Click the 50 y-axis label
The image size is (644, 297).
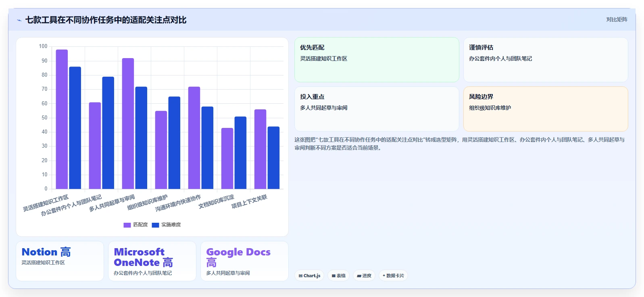(x=44, y=118)
